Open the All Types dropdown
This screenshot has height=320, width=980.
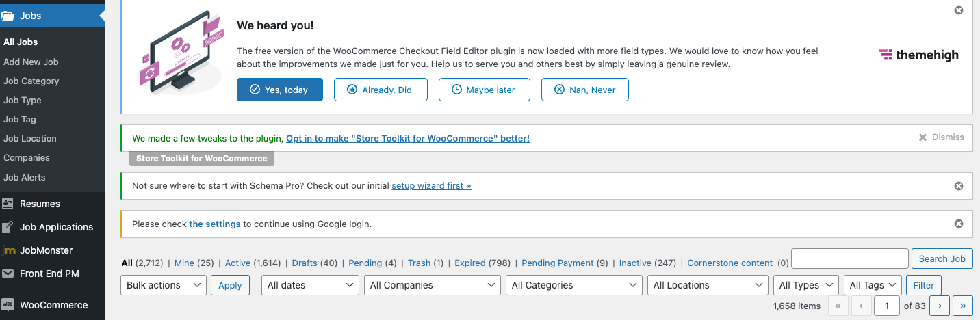point(806,285)
